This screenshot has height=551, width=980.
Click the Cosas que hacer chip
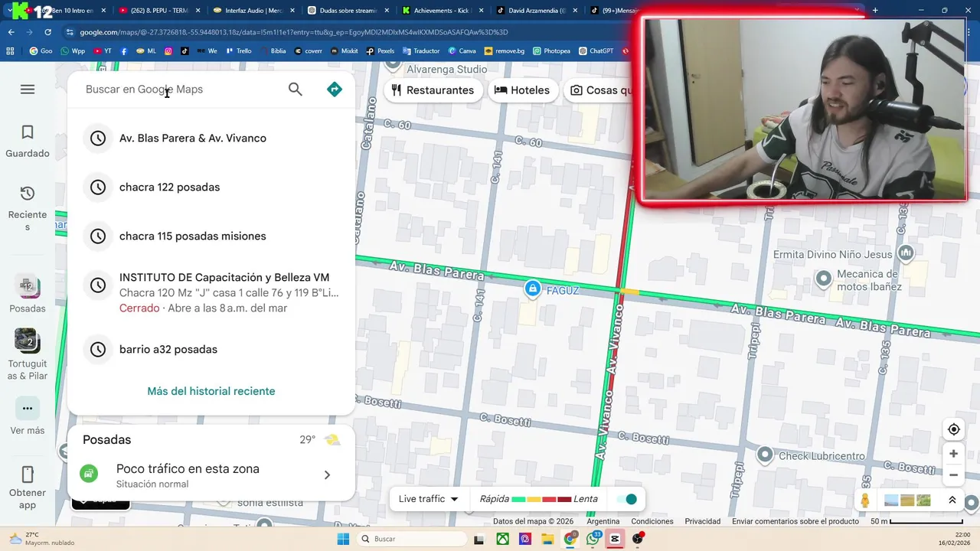(x=603, y=90)
